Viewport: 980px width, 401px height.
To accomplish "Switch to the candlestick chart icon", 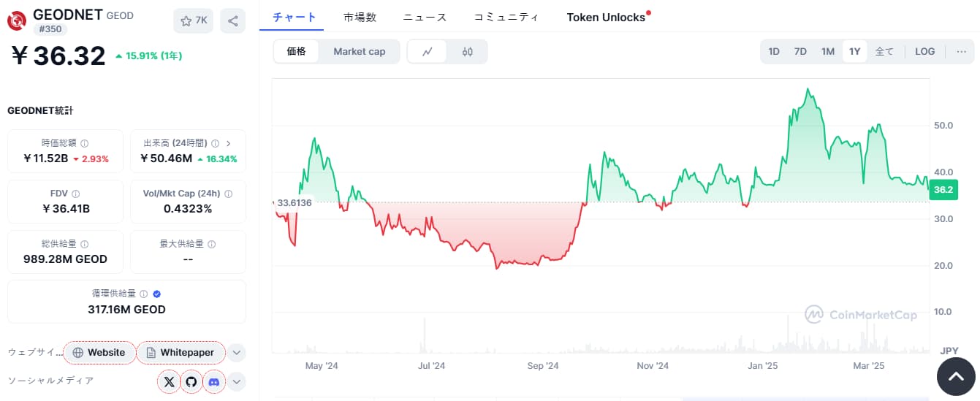I will [468, 51].
